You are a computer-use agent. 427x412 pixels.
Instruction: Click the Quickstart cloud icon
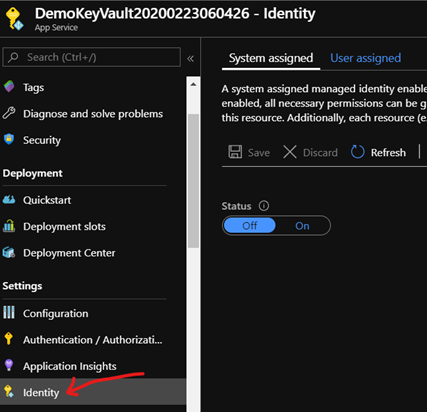(9, 200)
